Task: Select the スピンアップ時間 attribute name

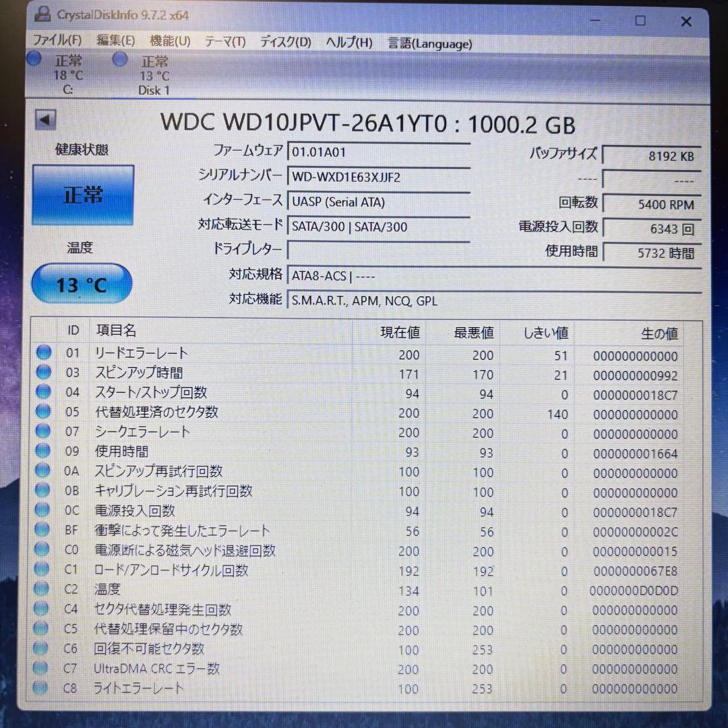Action: (139, 373)
